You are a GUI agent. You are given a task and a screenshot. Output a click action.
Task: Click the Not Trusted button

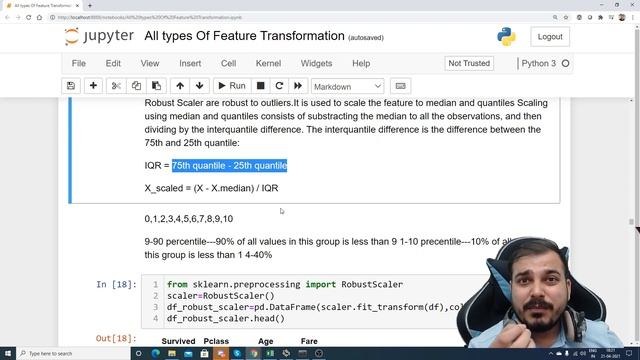click(469, 63)
